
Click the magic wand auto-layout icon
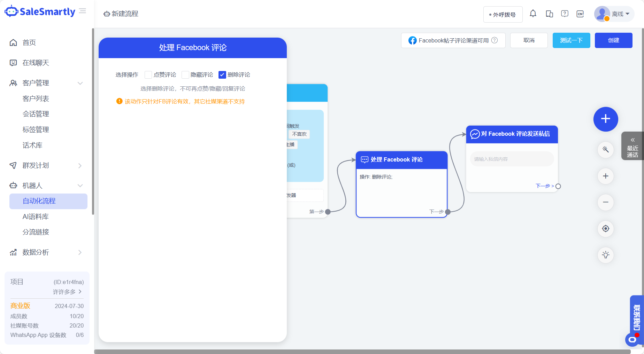click(x=606, y=150)
